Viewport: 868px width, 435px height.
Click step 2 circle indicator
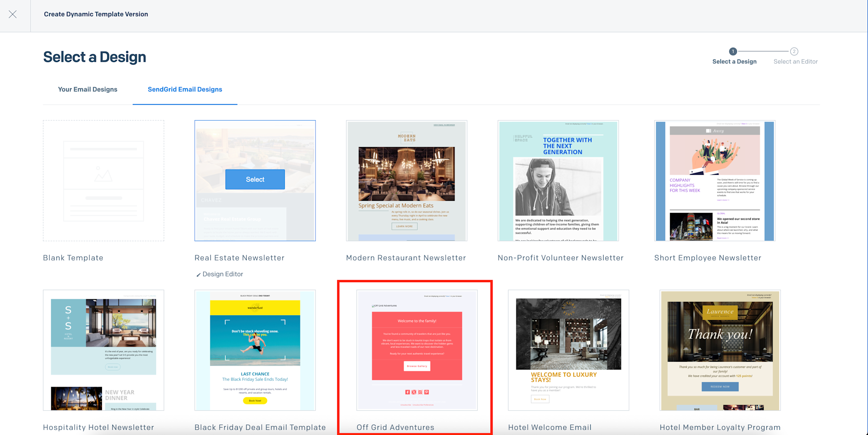coord(794,52)
